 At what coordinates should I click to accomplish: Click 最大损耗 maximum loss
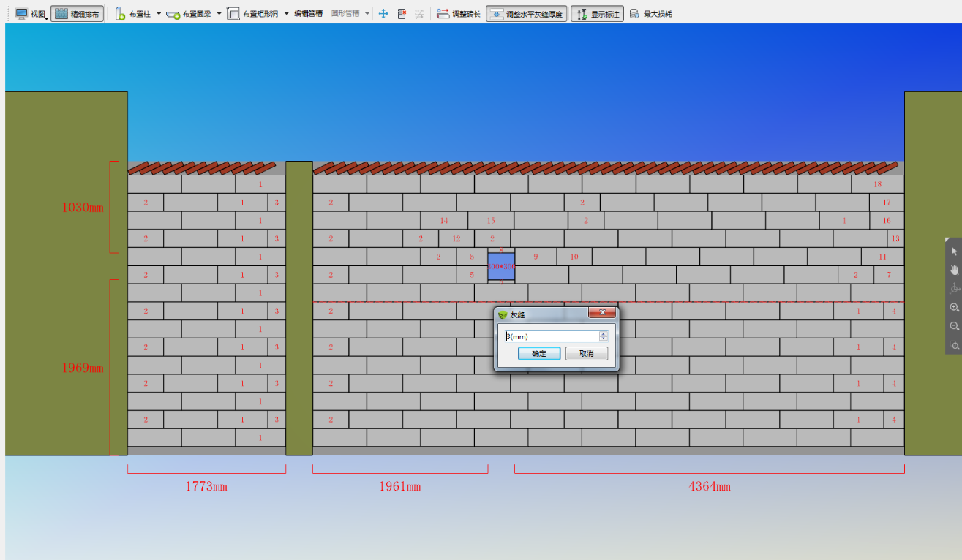tap(650, 14)
